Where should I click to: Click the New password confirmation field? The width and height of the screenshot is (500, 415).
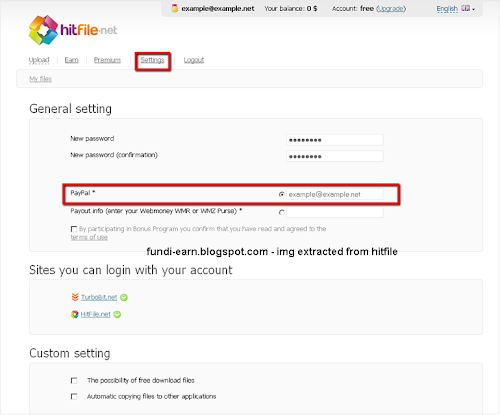335,156
